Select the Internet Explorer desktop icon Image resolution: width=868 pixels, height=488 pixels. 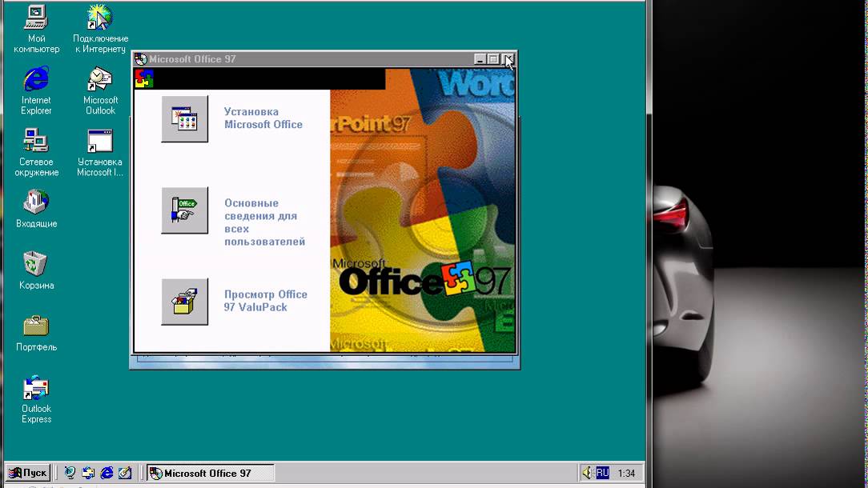(36, 90)
